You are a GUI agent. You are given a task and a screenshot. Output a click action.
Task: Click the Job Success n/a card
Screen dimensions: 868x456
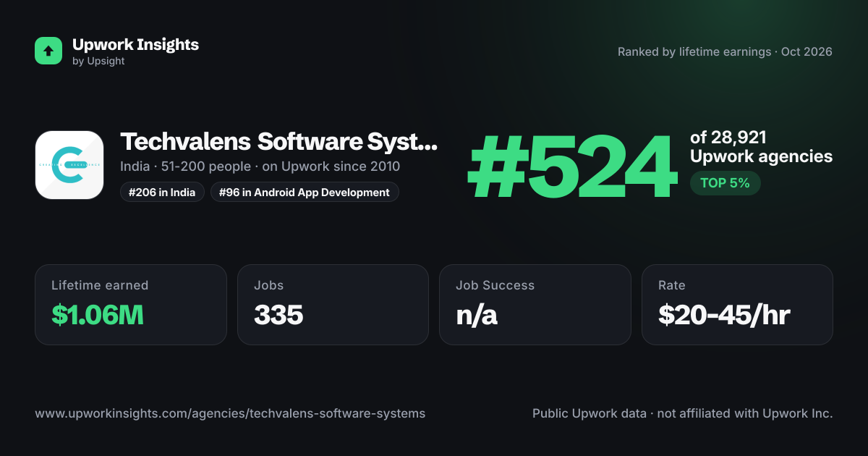(535, 305)
